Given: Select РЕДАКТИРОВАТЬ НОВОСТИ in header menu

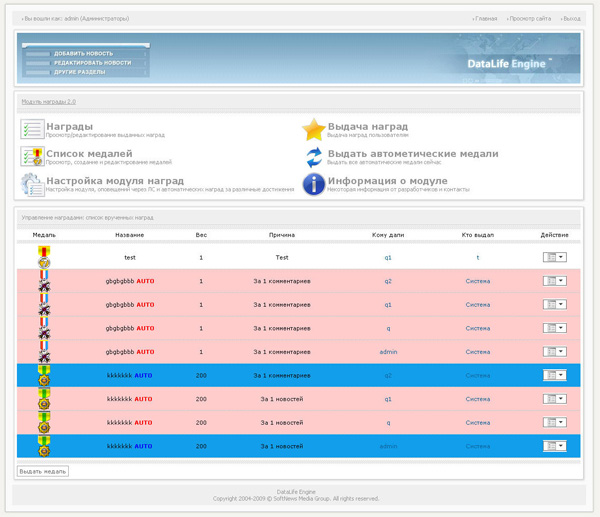Looking at the screenshot, I should point(92,62).
